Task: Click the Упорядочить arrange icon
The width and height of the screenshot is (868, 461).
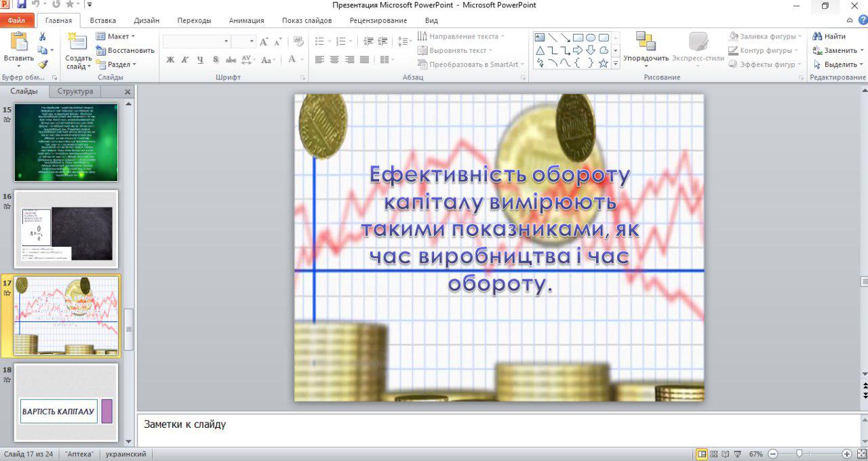Action: click(646, 41)
